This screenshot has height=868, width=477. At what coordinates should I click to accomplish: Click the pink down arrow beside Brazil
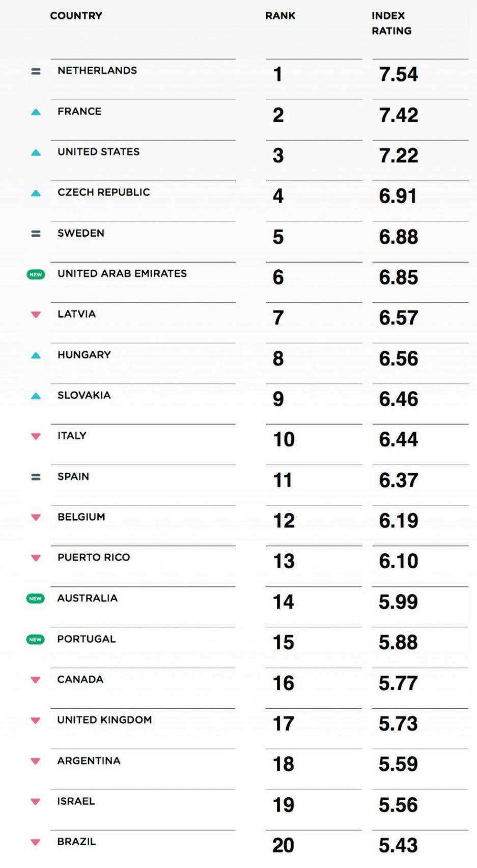click(x=36, y=842)
